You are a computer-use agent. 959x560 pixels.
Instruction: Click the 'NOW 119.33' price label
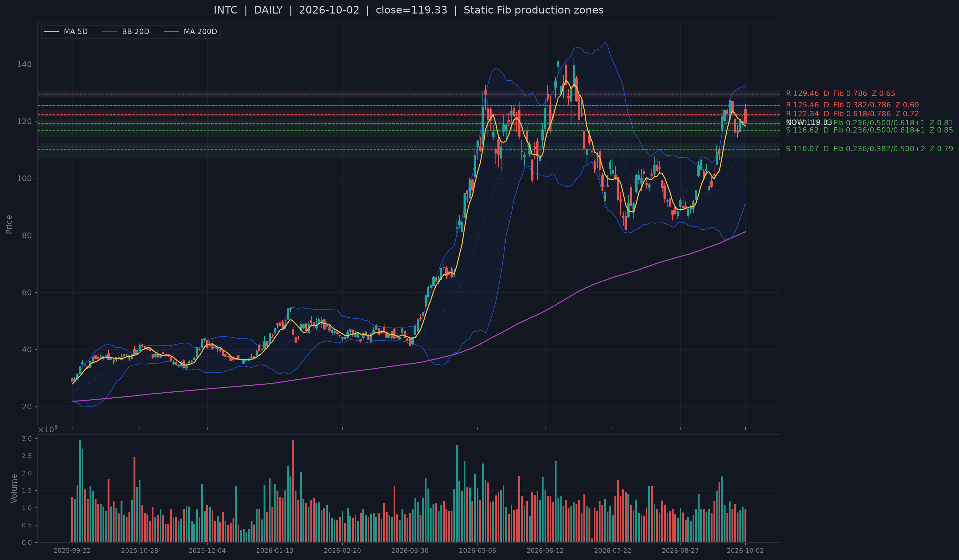(x=809, y=122)
